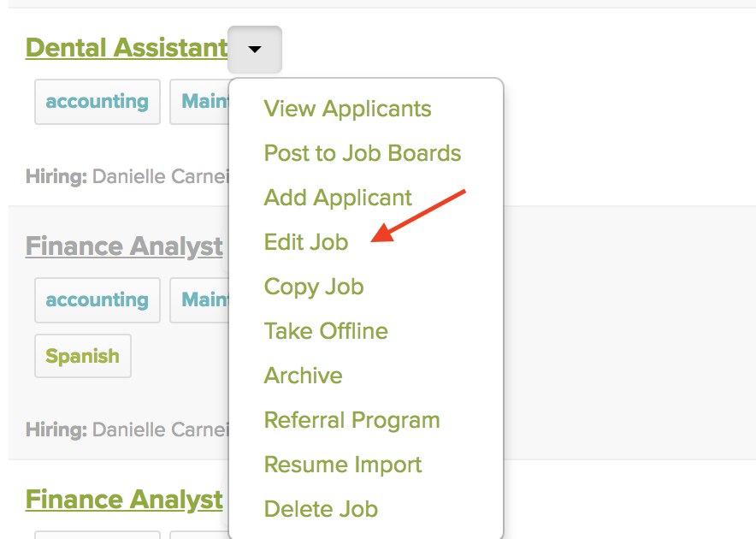Select the Spanish tag on Finance Analyst
756x539 pixels.
pyautogui.click(x=82, y=356)
